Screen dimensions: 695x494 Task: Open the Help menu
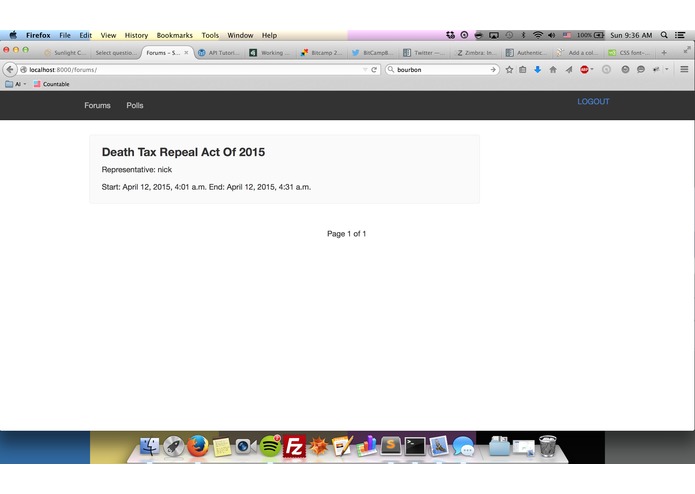tap(269, 35)
